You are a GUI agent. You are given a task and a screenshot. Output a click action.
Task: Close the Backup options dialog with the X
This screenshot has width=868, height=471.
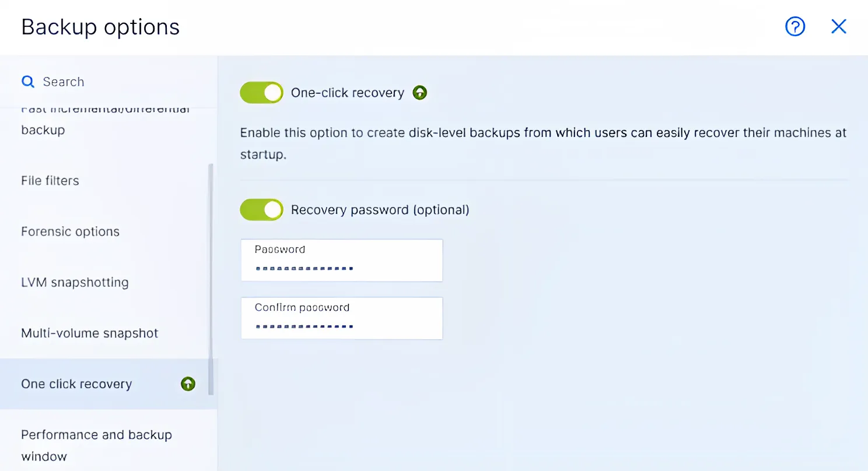coord(838,26)
